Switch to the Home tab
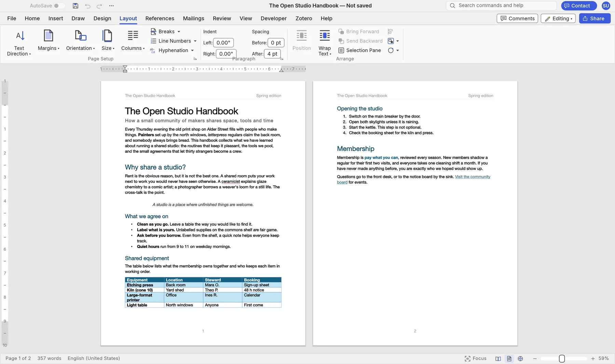 pyautogui.click(x=32, y=18)
